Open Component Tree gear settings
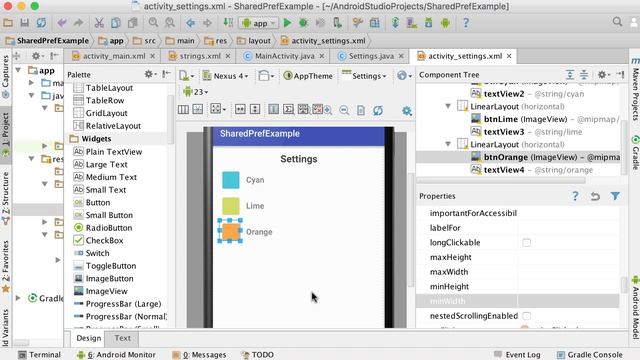 [x=603, y=75]
